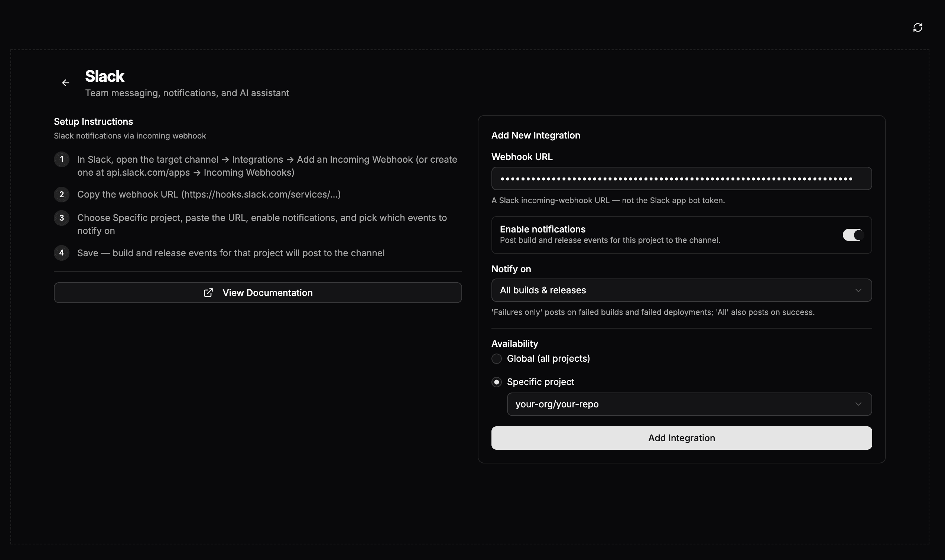Click the Slack incoming-webhook URL hint text
The image size is (945, 560).
[x=608, y=201]
